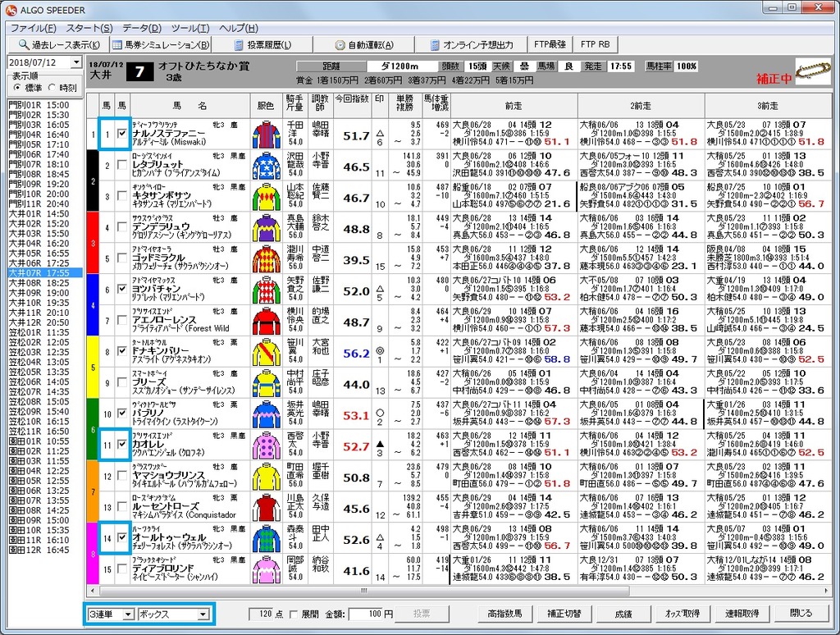This screenshot has height=635, width=840.
Task: Click the 点 bet count field
Action: (262, 614)
